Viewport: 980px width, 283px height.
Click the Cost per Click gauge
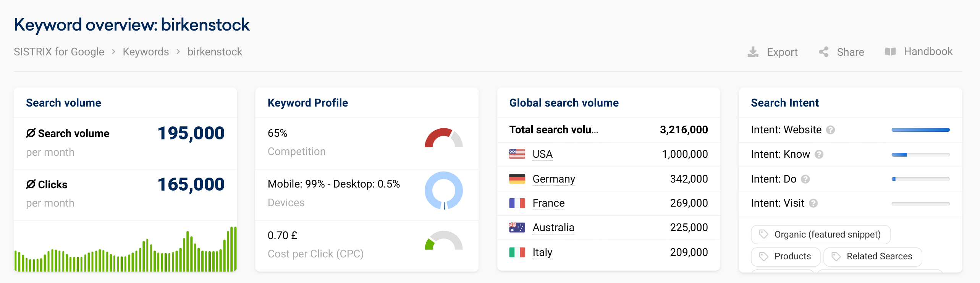tap(443, 240)
